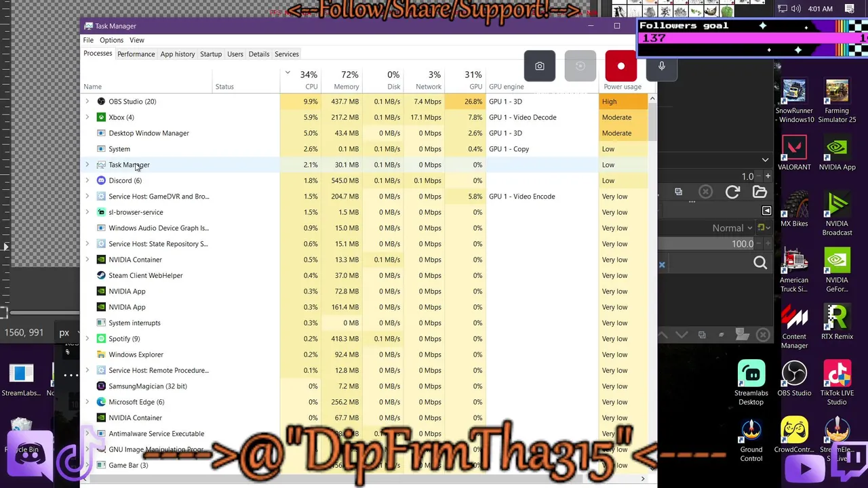Switch to the Users tab
This screenshot has width=868, height=488.
coord(235,54)
